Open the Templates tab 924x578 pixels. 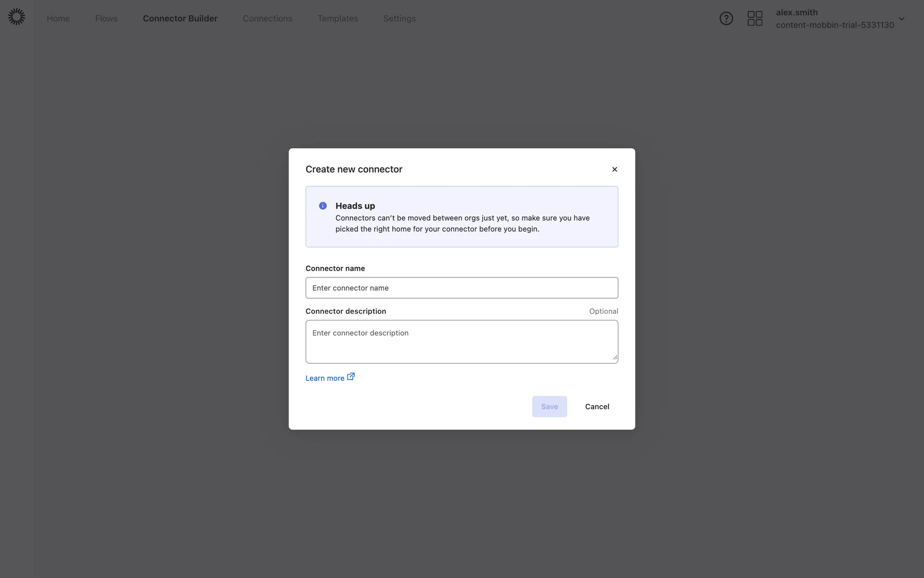(337, 18)
